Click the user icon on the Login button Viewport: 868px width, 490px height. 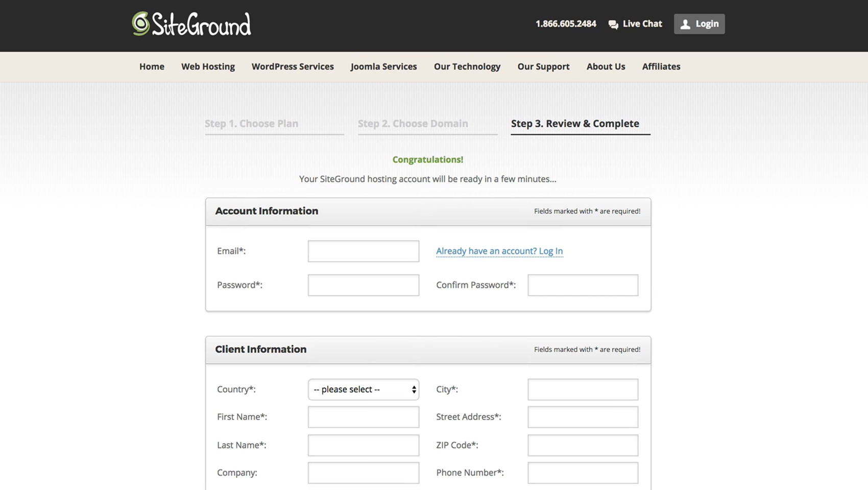685,24
